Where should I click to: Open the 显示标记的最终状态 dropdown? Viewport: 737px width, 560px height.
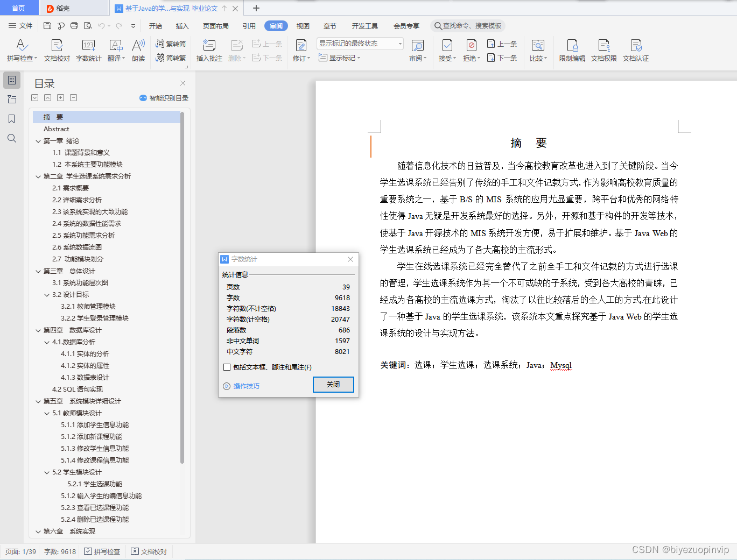coord(399,43)
